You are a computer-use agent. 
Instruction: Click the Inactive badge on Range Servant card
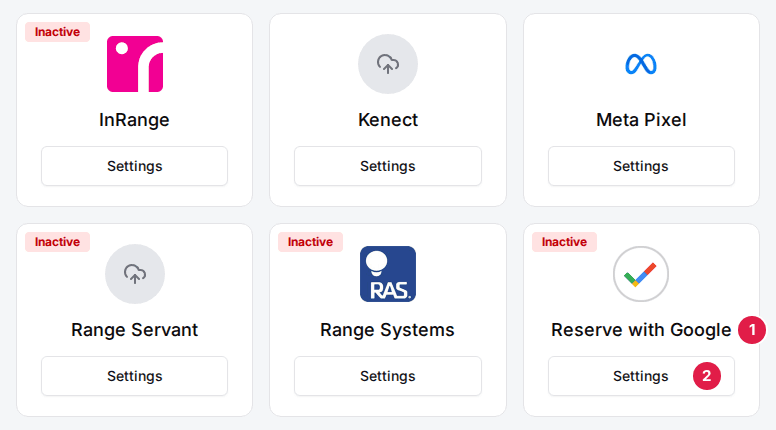pyautogui.click(x=57, y=242)
